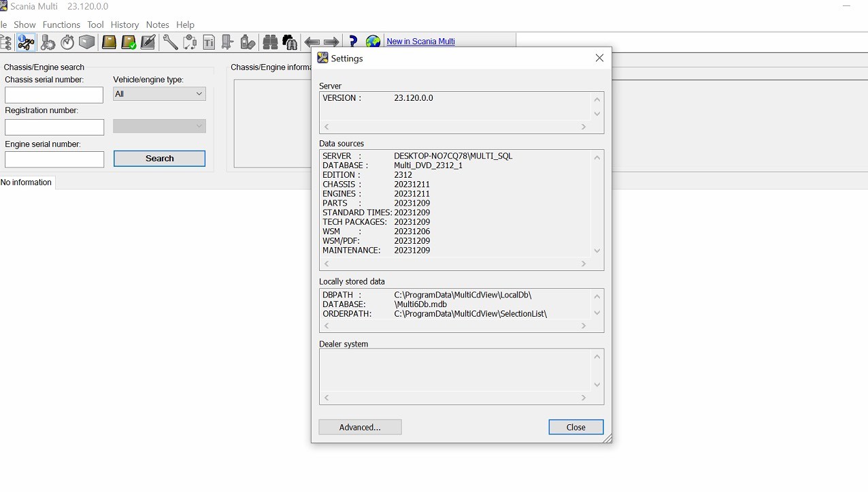This screenshot has width=868, height=493.
Task: Click up arrow in Dealer system scrollbar
Action: pos(597,356)
